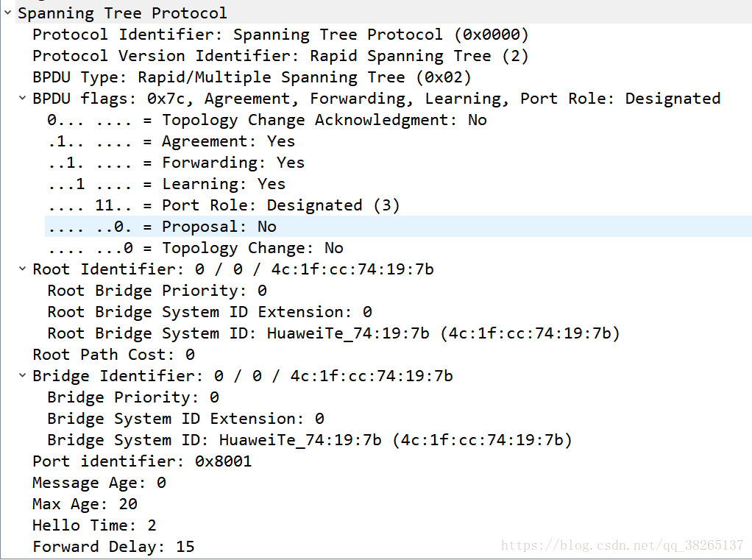Select the Hello Time: 2 row
This screenshot has width=752, height=560.
tap(94, 525)
